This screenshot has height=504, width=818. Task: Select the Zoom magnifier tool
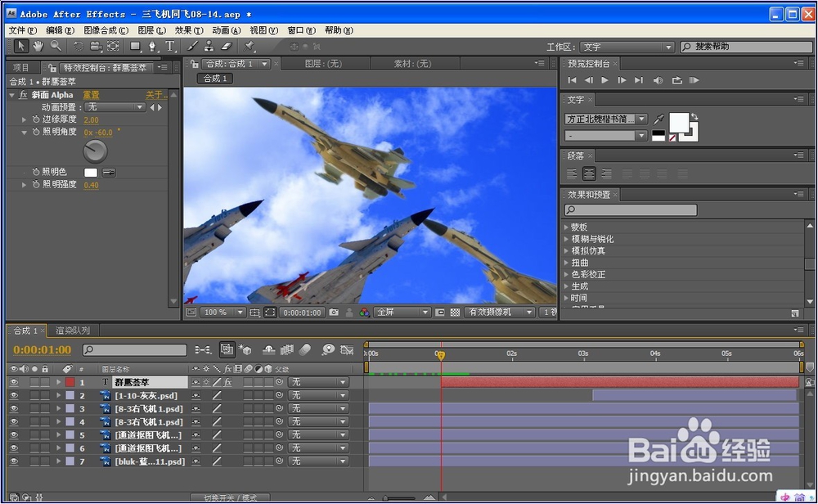coord(56,47)
